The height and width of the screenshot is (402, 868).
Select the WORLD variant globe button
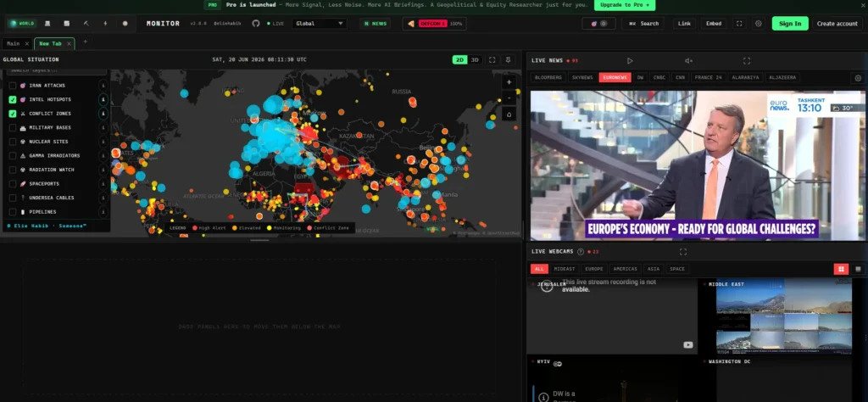[22, 23]
